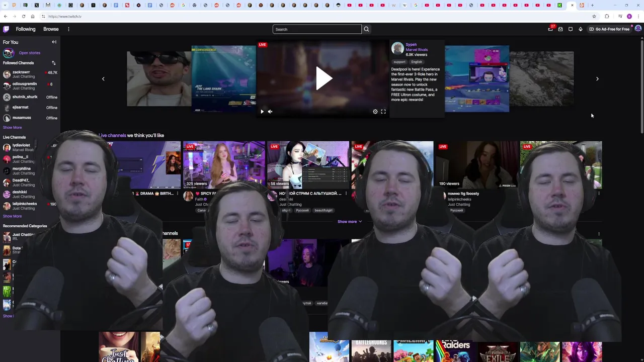This screenshot has width=644, height=362.
Task: Reload the page with the browser refresh icon
Action: (23, 16)
